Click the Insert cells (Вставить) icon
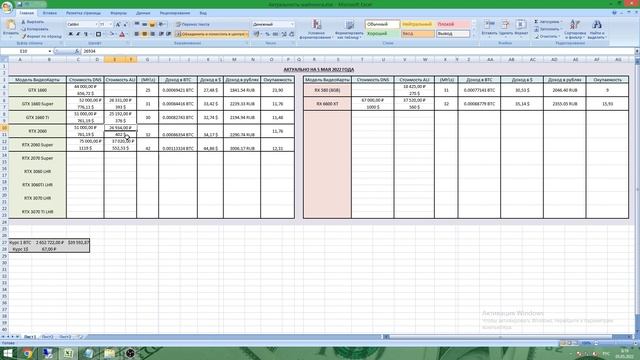Screen dimensions: 640x360 pyautogui.click(x=489, y=24)
